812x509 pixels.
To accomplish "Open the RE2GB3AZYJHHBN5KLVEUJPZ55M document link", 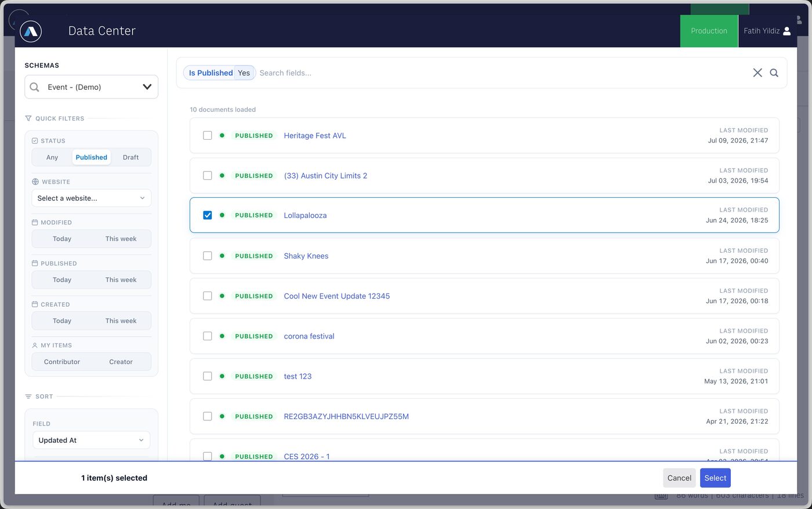I will coord(346,416).
